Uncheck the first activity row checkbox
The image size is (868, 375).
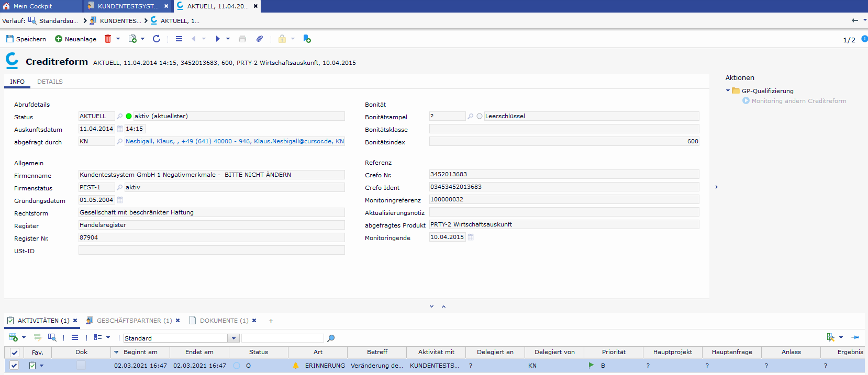click(x=14, y=366)
